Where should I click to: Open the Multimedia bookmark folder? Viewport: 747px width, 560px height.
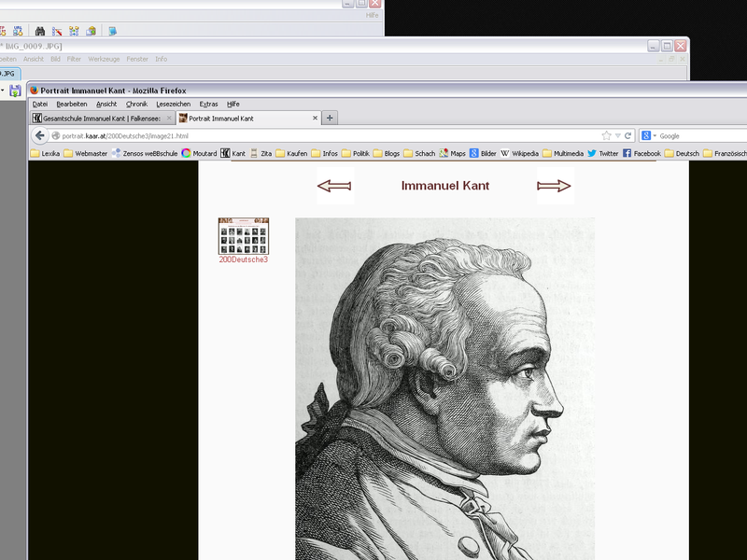[x=563, y=153]
